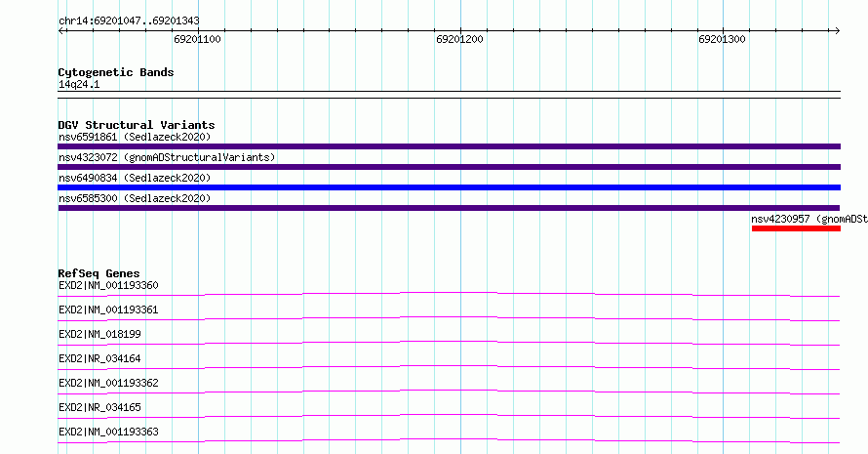Click the chr14:69201047..69201343 region label
Image resolution: width=868 pixels, height=454 pixels.
129,21
